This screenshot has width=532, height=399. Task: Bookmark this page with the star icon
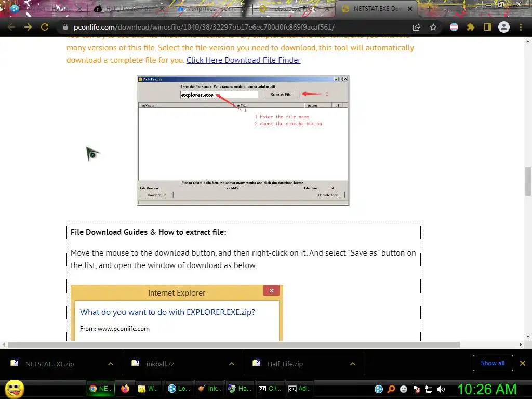433,27
